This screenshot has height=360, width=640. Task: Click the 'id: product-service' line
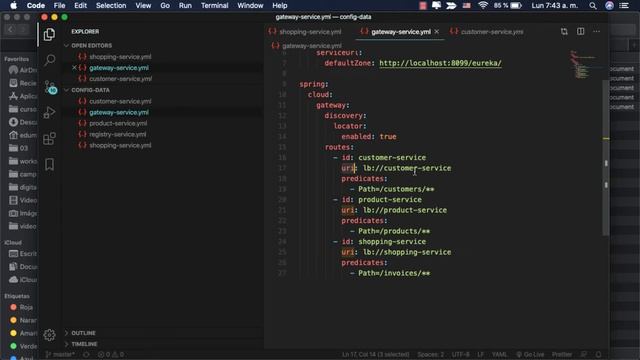click(377, 200)
